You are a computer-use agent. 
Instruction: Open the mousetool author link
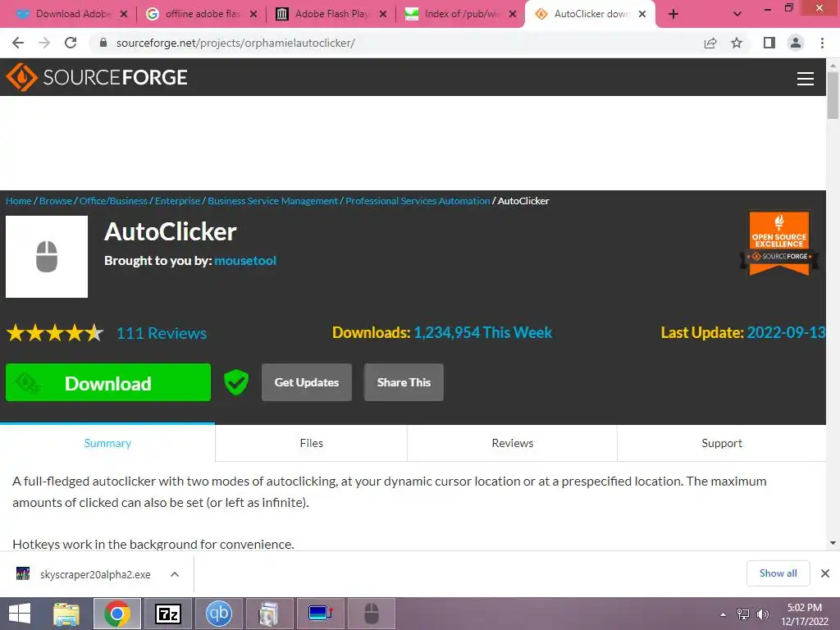(x=245, y=260)
